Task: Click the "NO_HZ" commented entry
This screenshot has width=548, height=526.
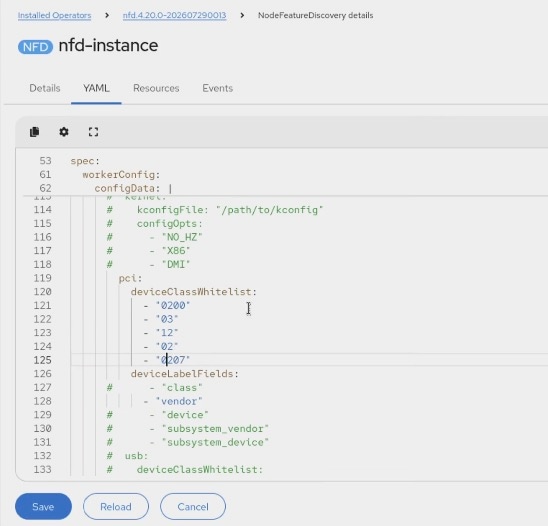Action: (182, 237)
